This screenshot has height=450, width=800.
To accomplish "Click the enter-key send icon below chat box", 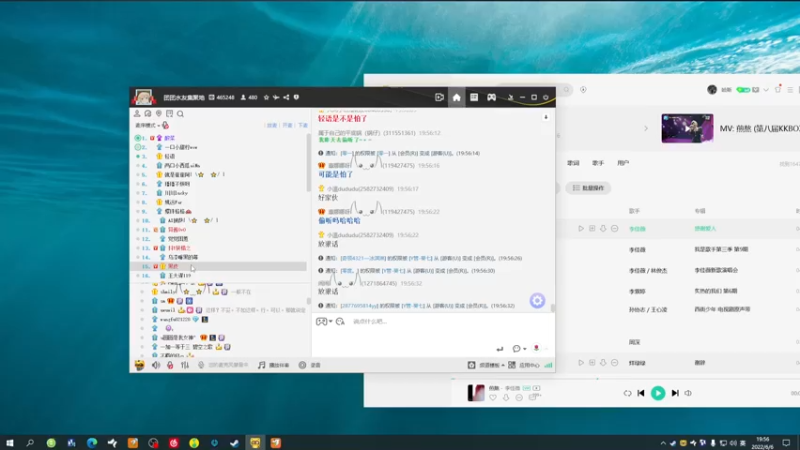I will click(499, 349).
